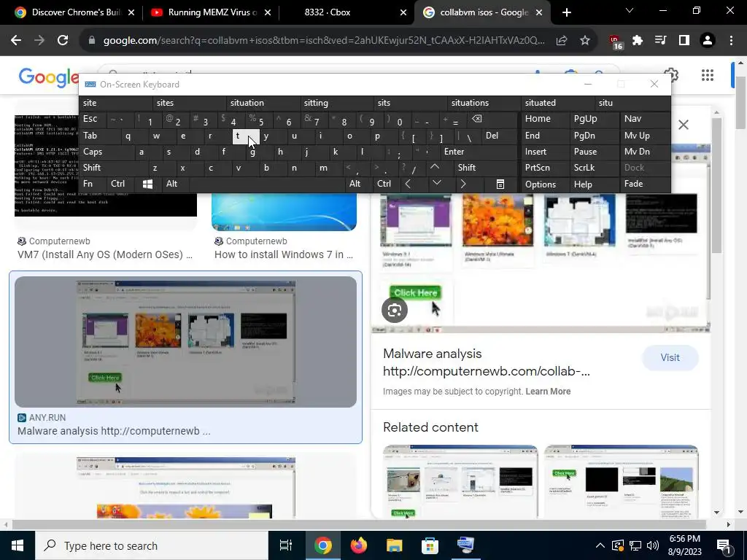Open ANY.RUN Malware analysis result link

click(114, 431)
